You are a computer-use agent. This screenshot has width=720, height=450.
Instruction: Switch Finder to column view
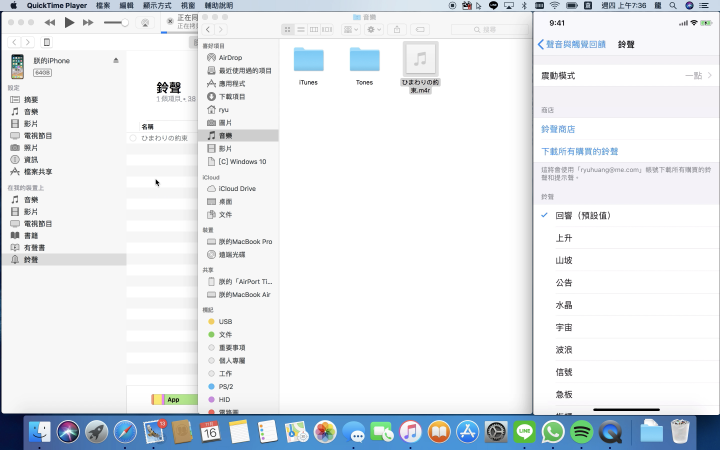tap(314, 29)
